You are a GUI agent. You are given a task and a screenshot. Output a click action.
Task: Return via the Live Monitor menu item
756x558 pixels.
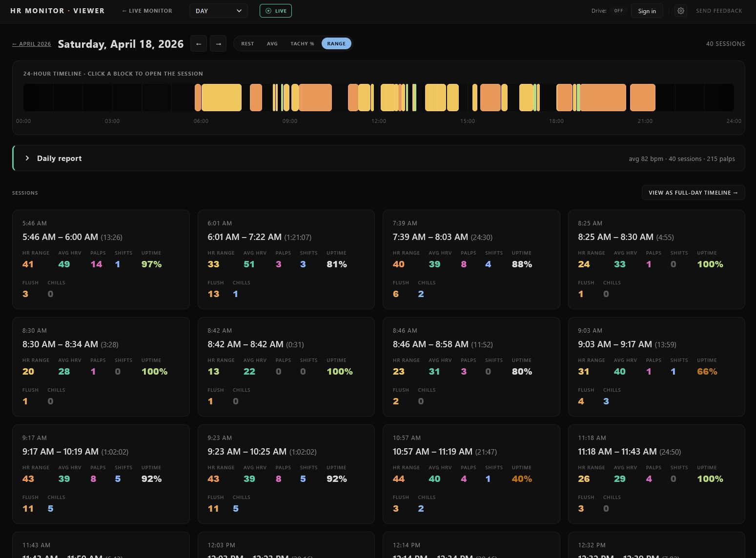click(147, 10)
